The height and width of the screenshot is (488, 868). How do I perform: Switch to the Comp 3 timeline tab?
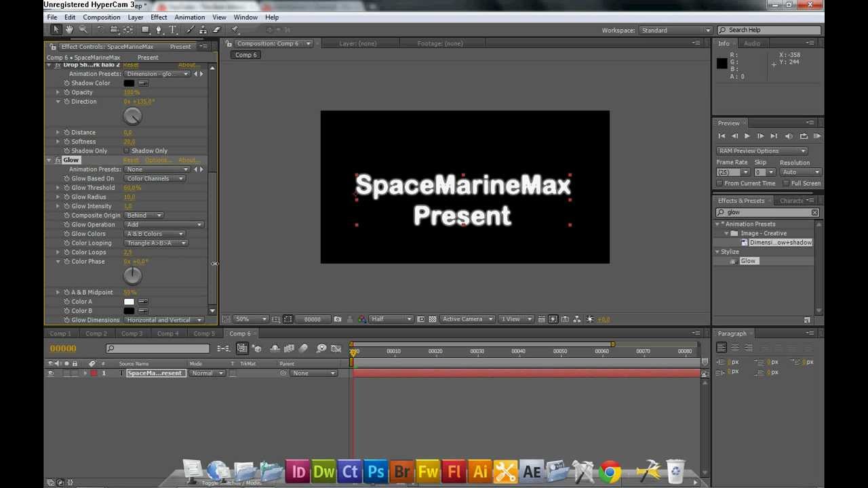(x=132, y=333)
